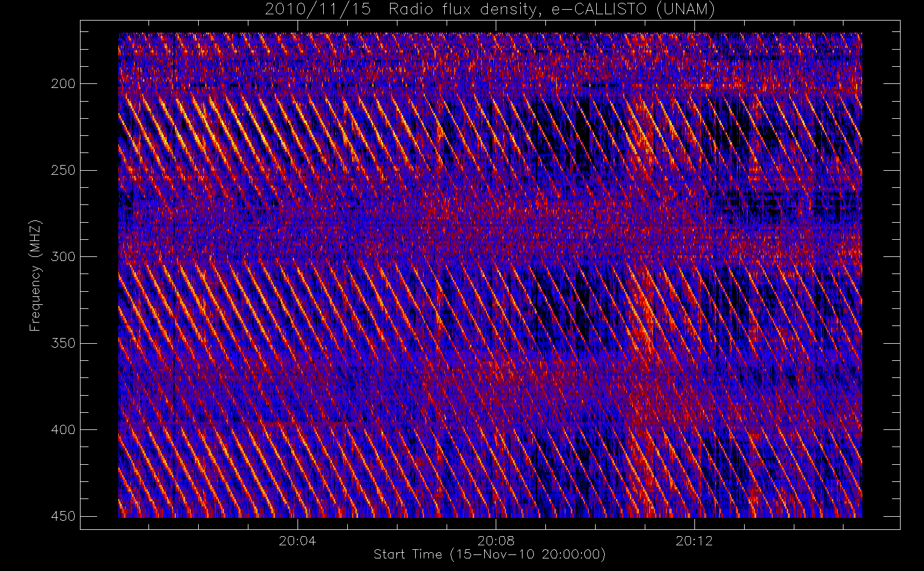Viewport: 924px width, 571px height.
Task: Click the 'Start Time (15-Nov-10 20:00:00)' label
Action: coord(489,554)
